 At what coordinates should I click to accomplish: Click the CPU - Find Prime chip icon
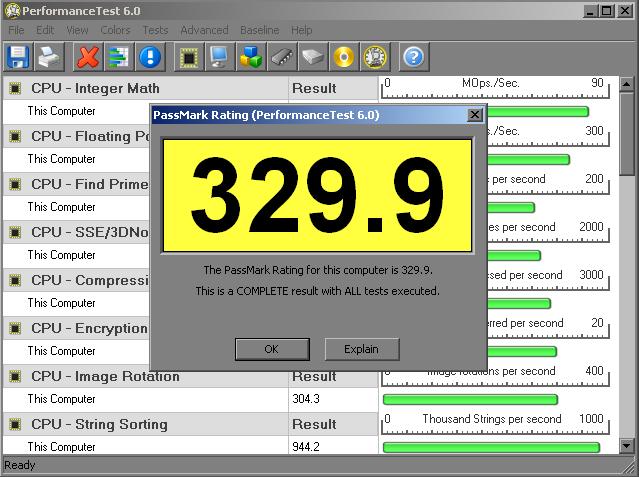[15, 184]
